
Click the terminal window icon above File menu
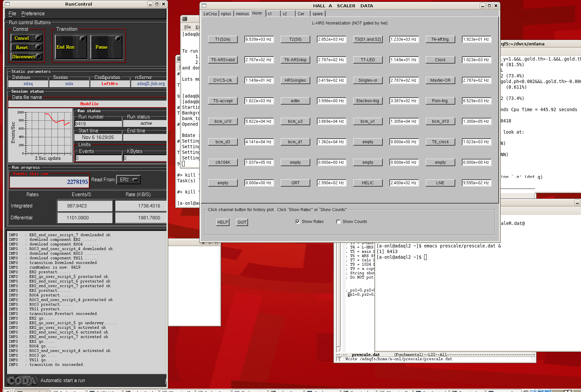click(x=185, y=19)
